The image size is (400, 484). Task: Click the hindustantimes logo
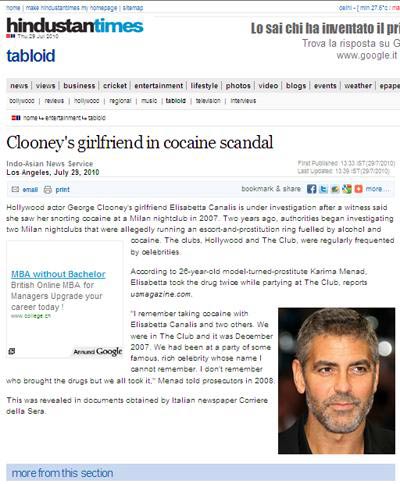(75, 26)
